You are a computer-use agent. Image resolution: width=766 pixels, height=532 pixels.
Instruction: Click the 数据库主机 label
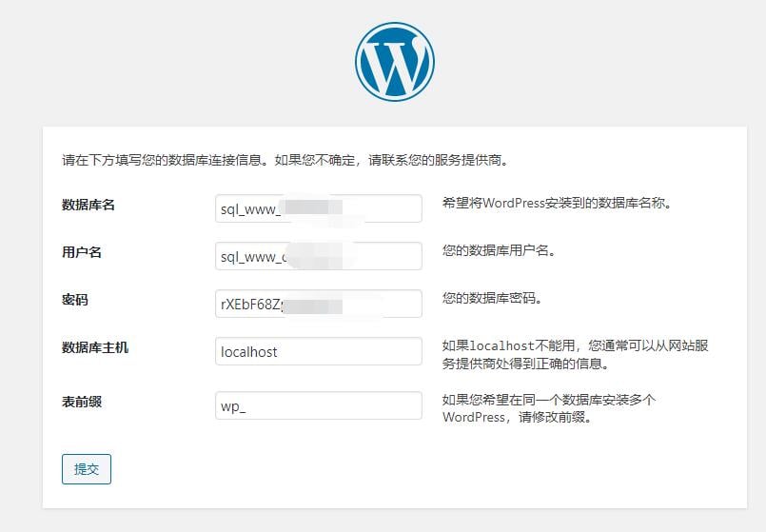coord(95,347)
